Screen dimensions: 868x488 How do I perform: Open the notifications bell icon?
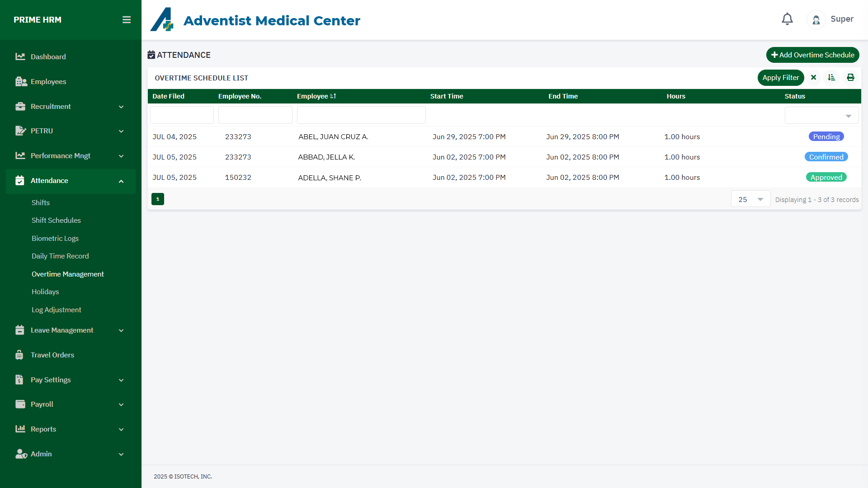pos(787,19)
